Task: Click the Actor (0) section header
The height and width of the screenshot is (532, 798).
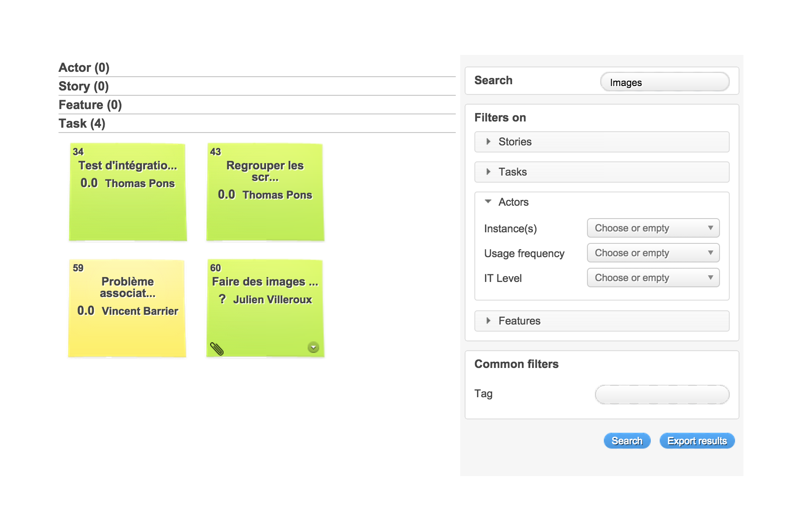Action: tap(84, 67)
